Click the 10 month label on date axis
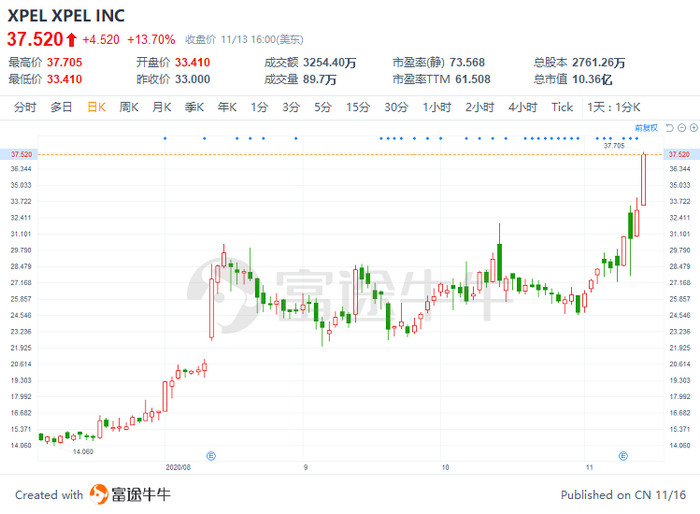 coord(446,467)
